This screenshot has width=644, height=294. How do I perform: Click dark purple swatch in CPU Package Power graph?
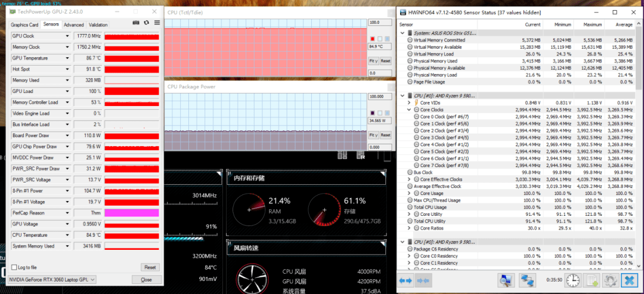point(373,113)
